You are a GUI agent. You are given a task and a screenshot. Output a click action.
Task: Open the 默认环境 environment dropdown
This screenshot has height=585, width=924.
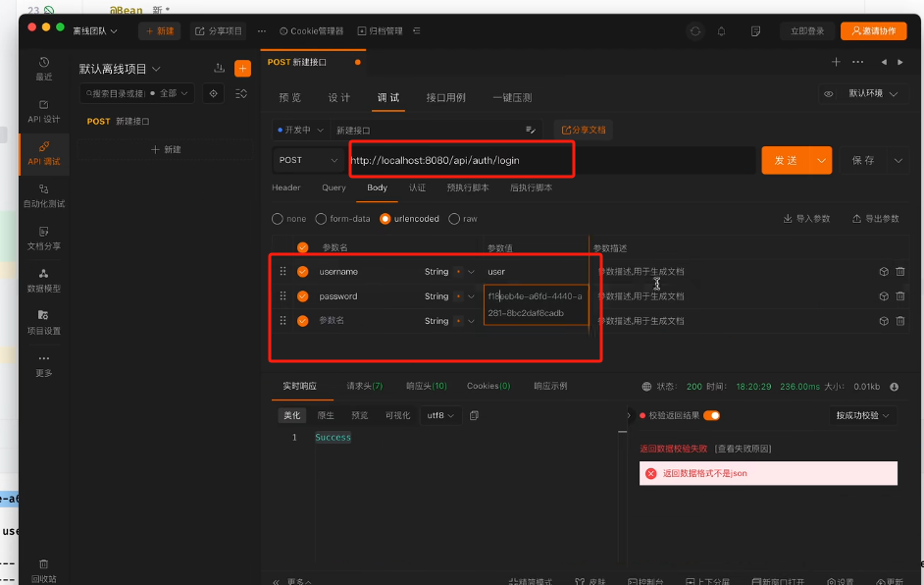[x=873, y=94]
